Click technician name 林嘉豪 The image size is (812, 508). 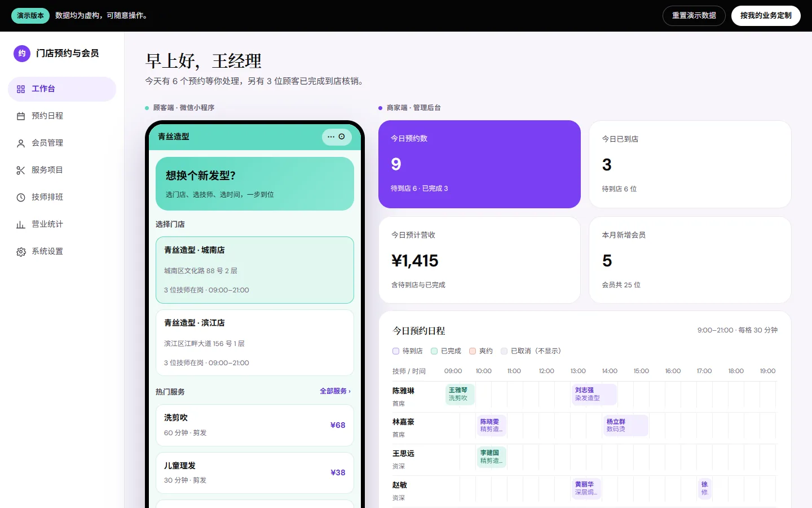click(x=403, y=422)
